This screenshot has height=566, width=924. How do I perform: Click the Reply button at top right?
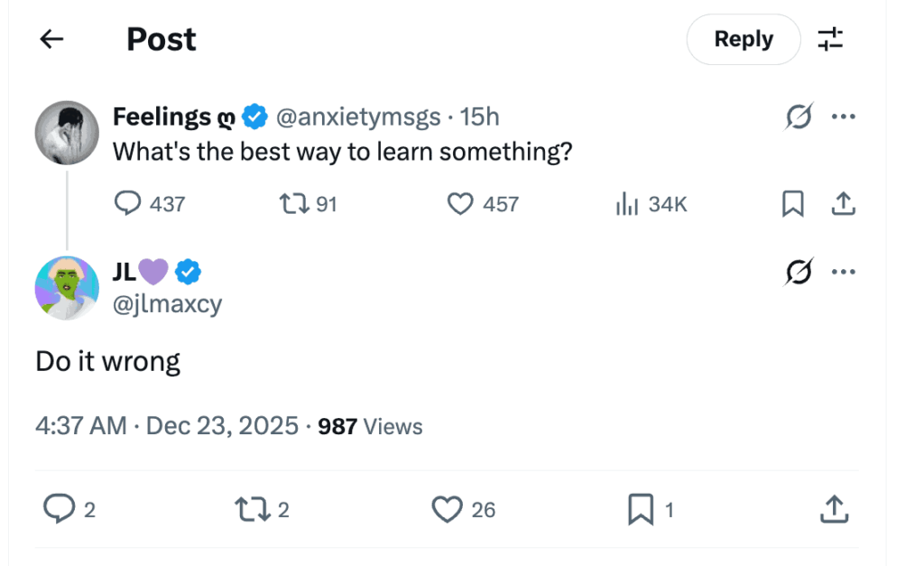click(x=743, y=39)
